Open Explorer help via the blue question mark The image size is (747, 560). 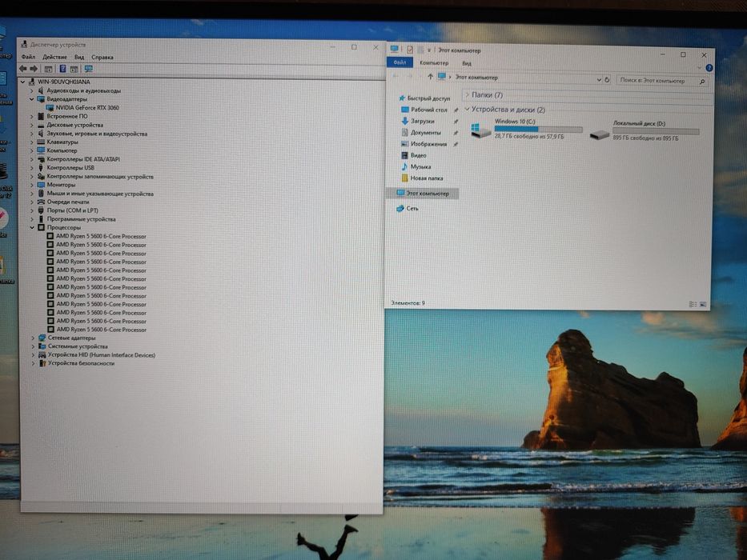pyautogui.click(x=709, y=68)
